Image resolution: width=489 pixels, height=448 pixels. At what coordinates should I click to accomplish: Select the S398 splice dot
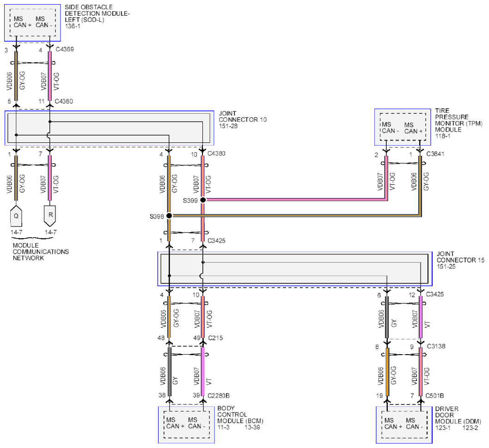[169, 216]
